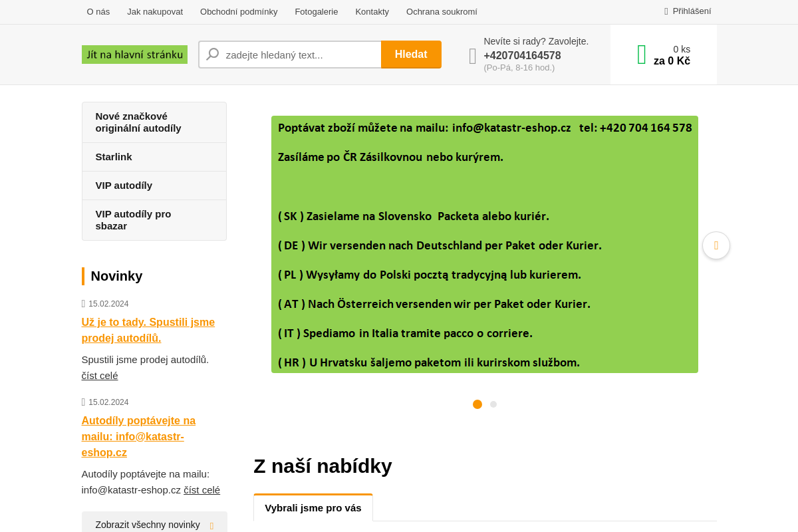Open the Obchodní podmínky menu item
798x532 pixels.
coord(239,11)
